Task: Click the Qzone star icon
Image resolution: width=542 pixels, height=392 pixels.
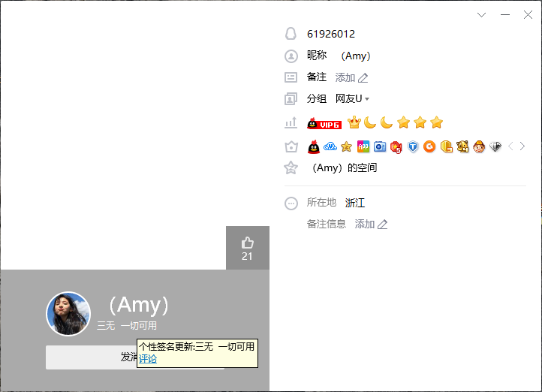Action: point(291,168)
